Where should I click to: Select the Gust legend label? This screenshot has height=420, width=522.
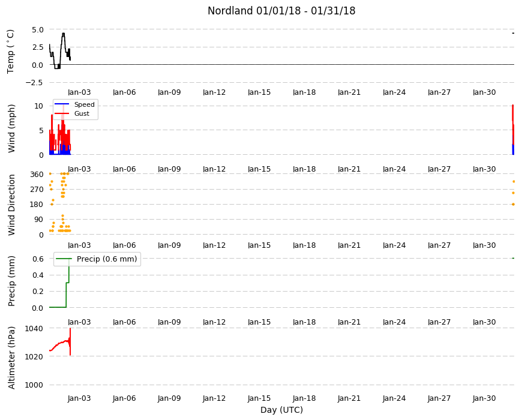point(82,113)
